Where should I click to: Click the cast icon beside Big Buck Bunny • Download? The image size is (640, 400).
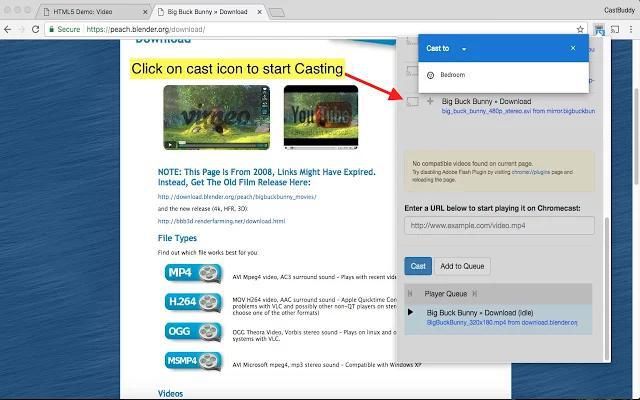point(413,101)
